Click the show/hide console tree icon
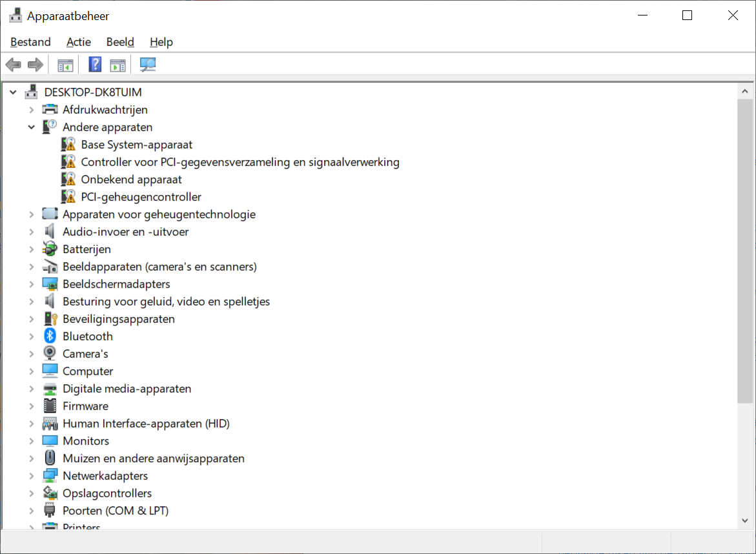This screenshot has height=554, width=756. coord(65,65)
